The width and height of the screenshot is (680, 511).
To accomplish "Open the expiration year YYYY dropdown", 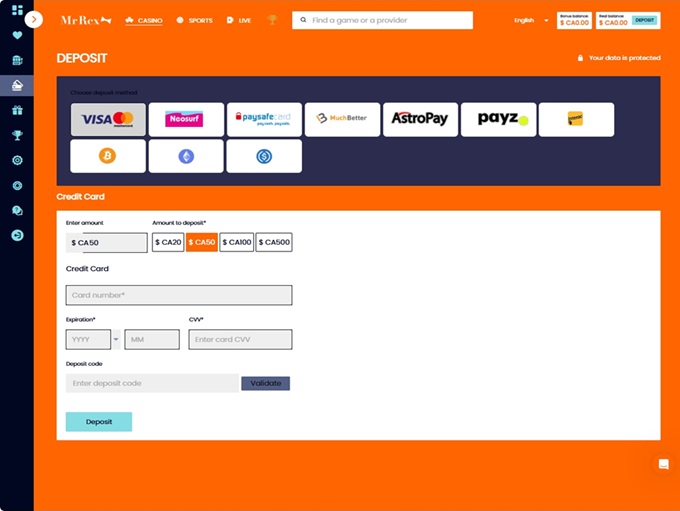I will point(93,340).
